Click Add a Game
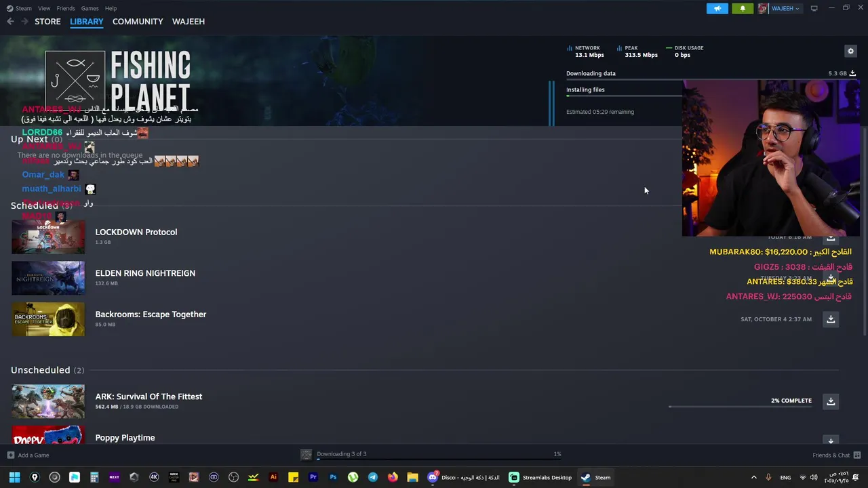This screenshot has height=488, width=868. coord(33,455)
